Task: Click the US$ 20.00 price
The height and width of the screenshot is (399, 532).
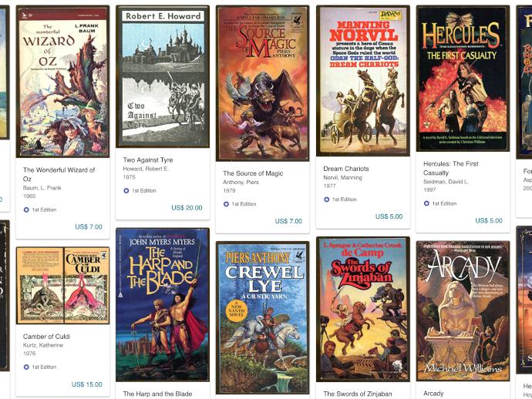Action: (187, 208)
